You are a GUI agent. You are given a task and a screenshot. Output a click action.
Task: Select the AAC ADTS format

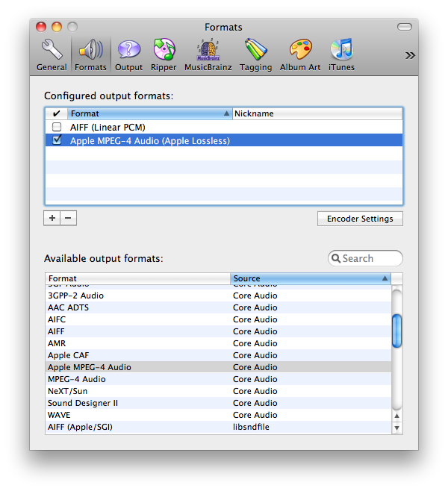click(x=218, y=307)
